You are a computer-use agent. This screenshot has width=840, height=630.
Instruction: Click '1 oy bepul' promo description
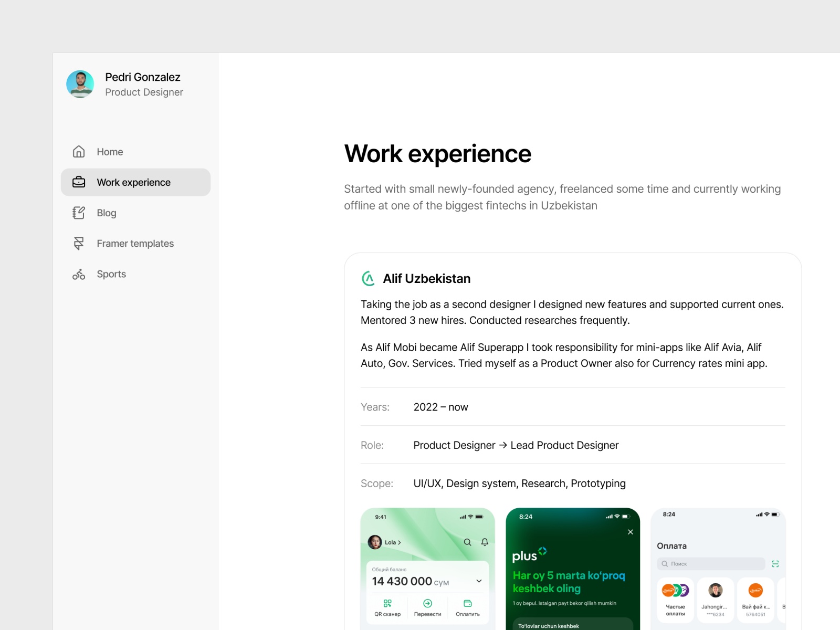click(564, 603)
